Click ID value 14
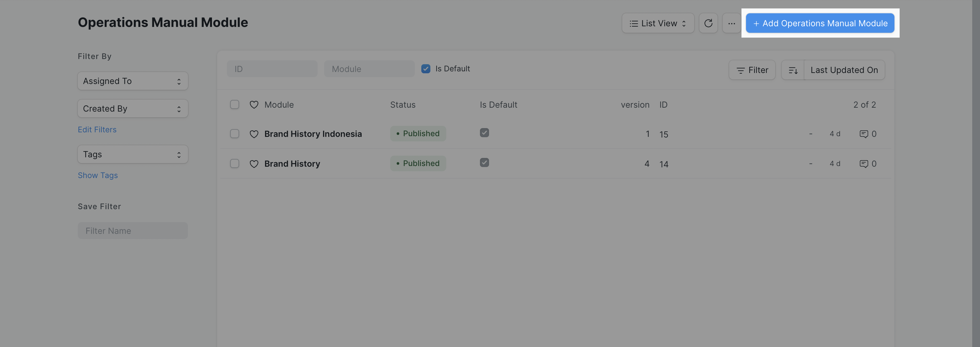The height and width of the screenshot is (347, 980). pos(663,164)
